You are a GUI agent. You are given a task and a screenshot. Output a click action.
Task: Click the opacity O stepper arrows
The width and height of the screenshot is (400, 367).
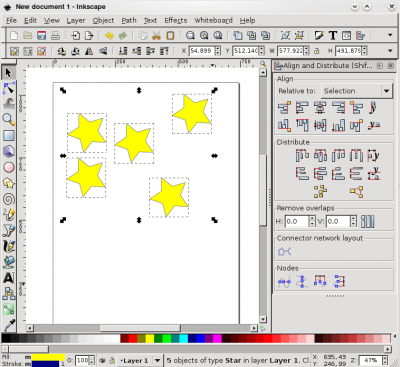click(x=92, y=360)
